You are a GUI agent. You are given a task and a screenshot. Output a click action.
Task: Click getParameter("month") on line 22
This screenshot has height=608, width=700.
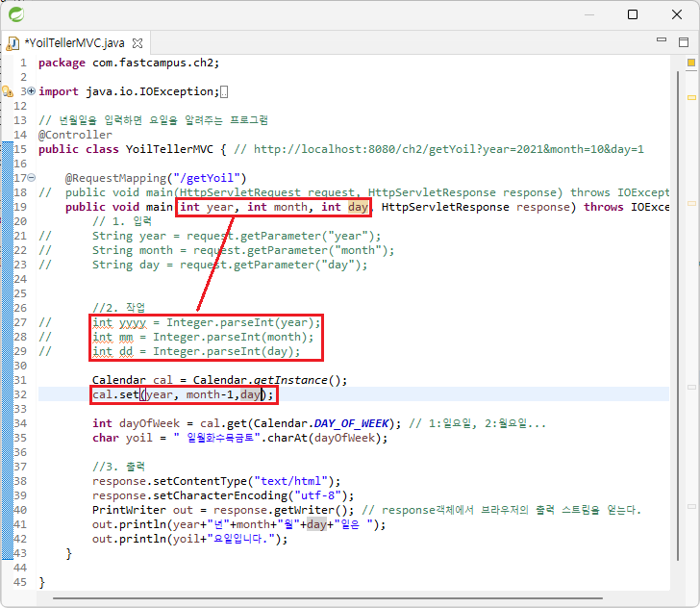click(312, 250)
